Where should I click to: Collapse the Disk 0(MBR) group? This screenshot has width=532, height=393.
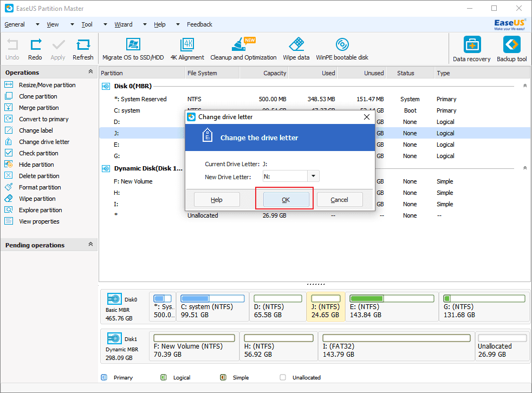(525, 86)
